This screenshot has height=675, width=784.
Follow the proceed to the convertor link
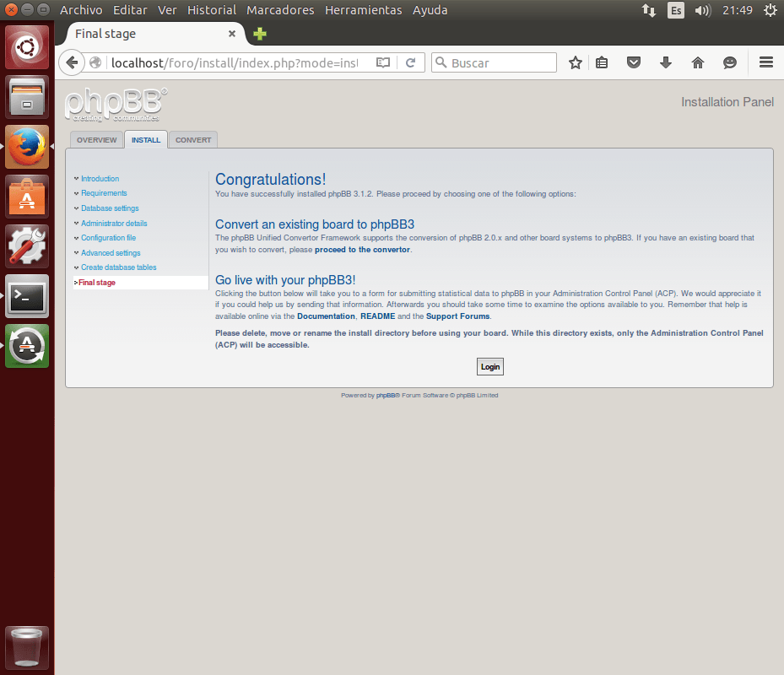[x=362, y=250]
